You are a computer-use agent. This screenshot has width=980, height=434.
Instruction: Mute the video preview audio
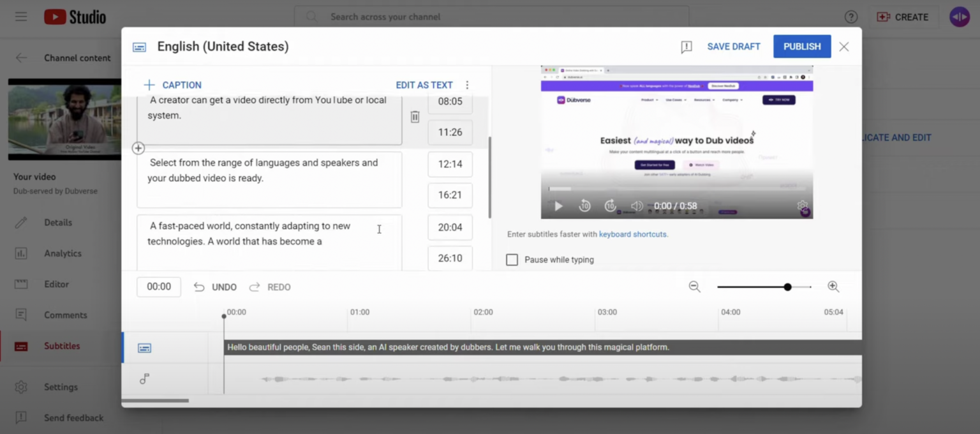click(x=637, y=206)
